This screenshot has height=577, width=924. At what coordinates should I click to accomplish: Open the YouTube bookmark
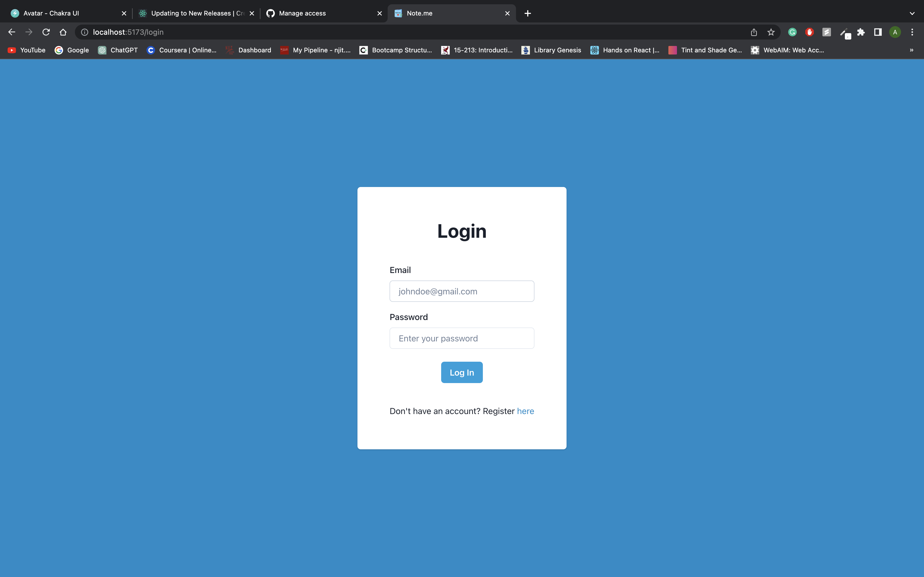click(x=27, y=50)
